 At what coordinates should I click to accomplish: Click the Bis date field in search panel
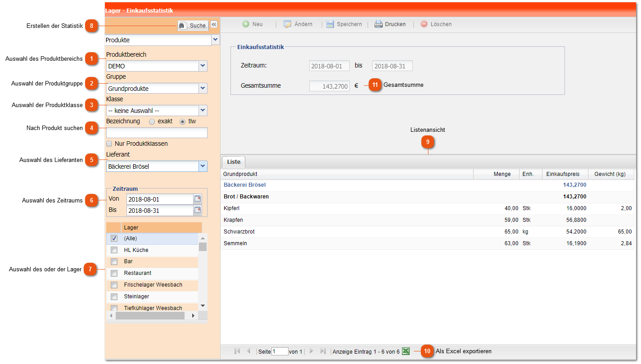click(x=160, y=211)
